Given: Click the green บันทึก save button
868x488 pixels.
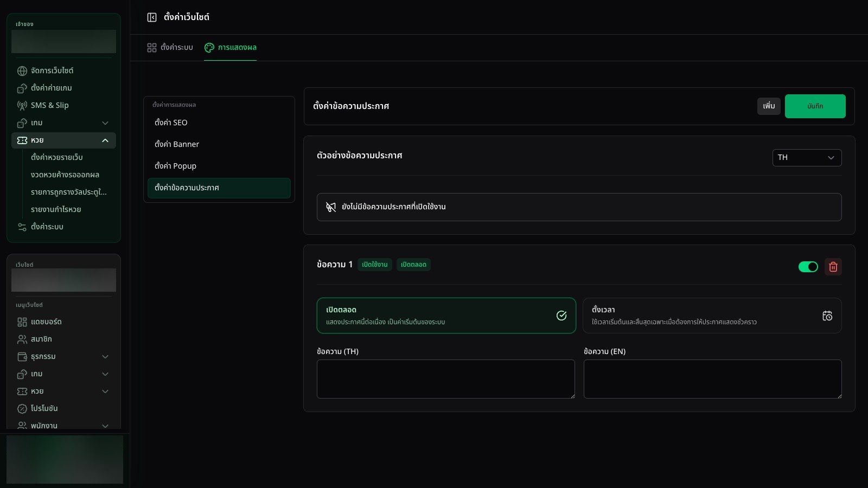Looking at the screenshot, I should [x=815, y=106].
